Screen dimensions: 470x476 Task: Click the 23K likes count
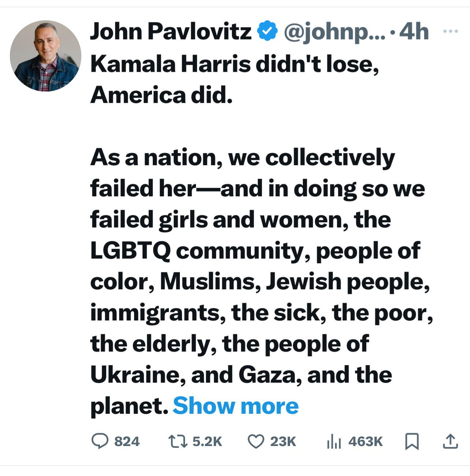283,442
